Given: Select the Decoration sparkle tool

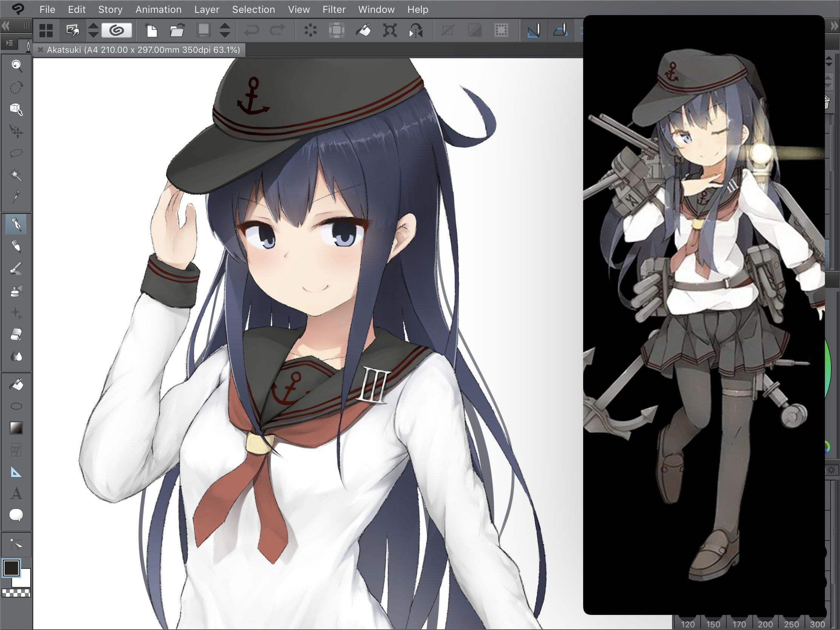Looking at the screenshot, I should point(16,313).
